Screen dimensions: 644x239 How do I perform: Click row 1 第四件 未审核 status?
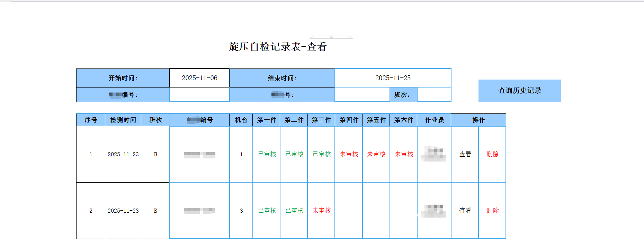coord(349,154)
